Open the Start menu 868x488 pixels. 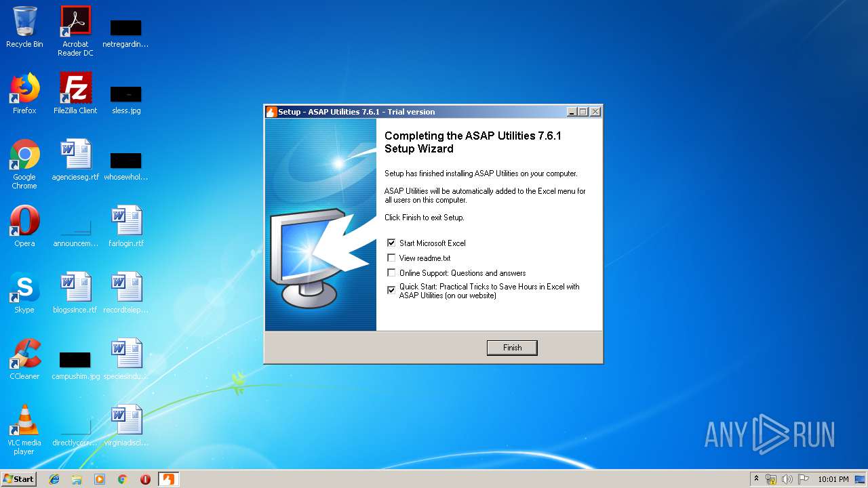coord(19,479)
